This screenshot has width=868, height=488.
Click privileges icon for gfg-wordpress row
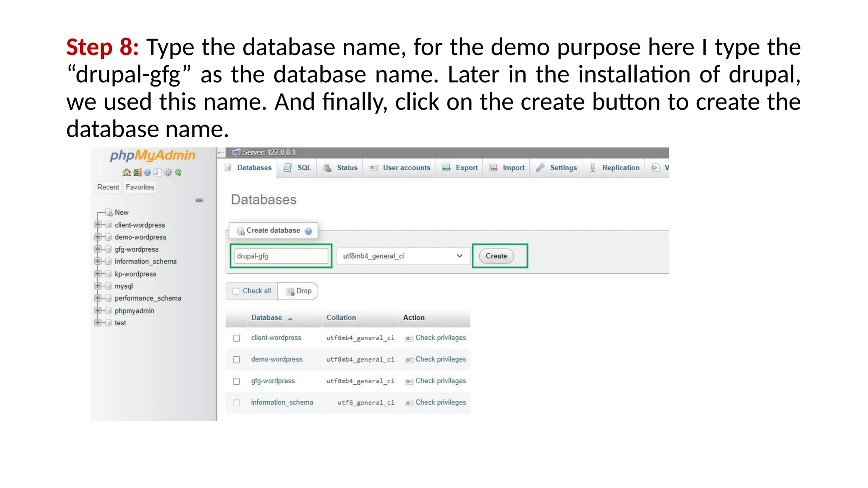point(409,382)
